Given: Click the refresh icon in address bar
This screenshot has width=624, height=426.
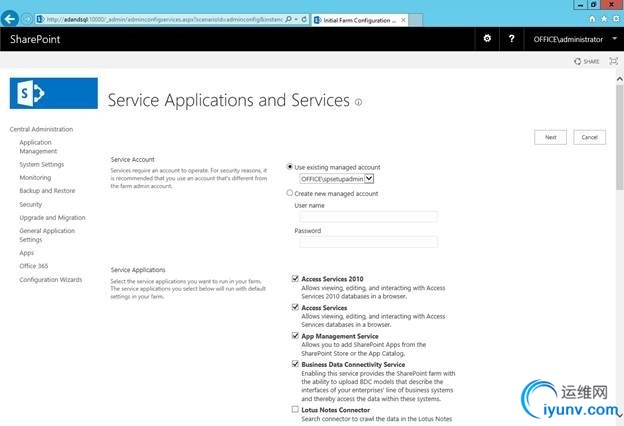Looking at the screenshot, I should point(304,19).
